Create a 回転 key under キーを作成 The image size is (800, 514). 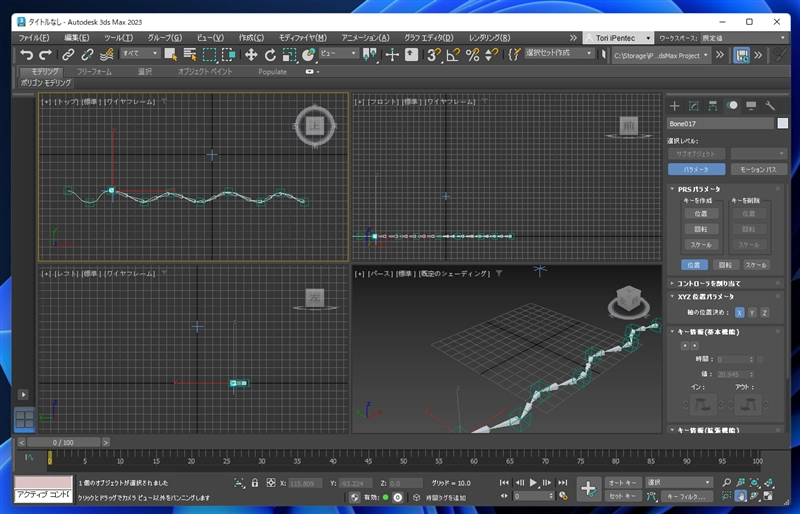pos(701,229)
